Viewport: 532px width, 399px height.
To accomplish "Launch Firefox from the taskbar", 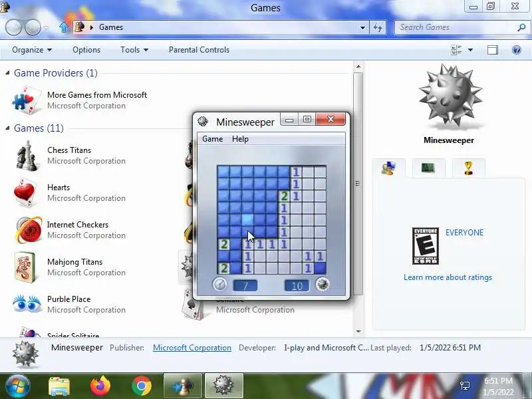I will [x=100, y=386].
